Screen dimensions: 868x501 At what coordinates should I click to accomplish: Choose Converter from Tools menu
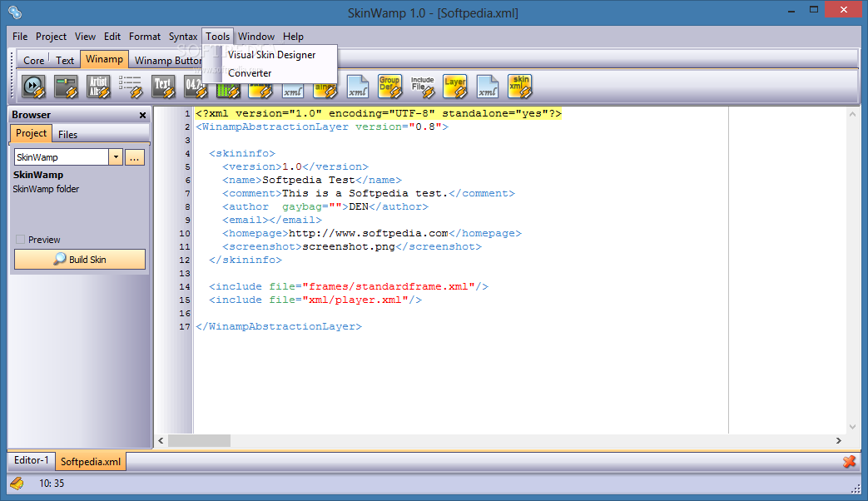click(250, 73)
